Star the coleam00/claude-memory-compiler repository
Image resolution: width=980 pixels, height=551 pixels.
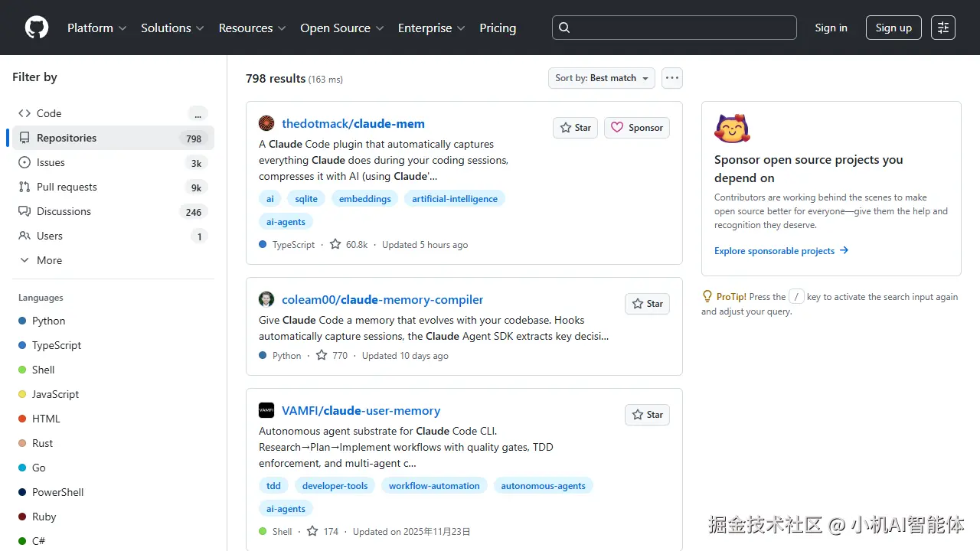tap(647, 304)
